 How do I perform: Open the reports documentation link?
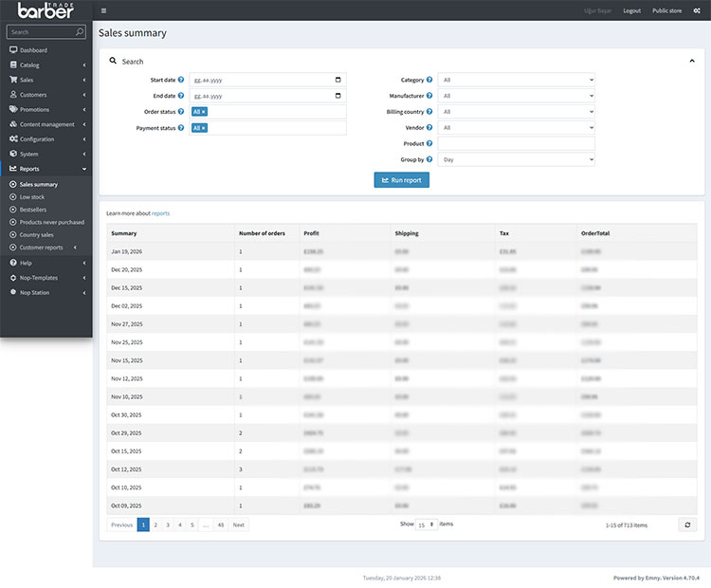(160, 213)
